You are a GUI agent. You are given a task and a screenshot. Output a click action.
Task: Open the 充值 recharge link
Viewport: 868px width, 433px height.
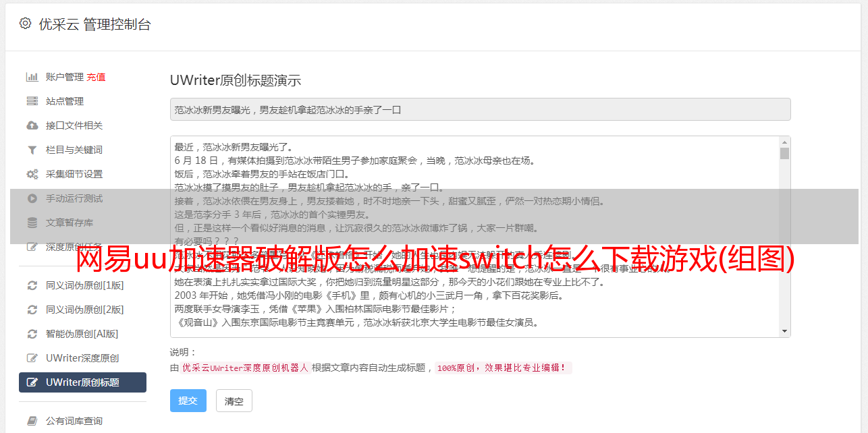(x=96, y=77)
